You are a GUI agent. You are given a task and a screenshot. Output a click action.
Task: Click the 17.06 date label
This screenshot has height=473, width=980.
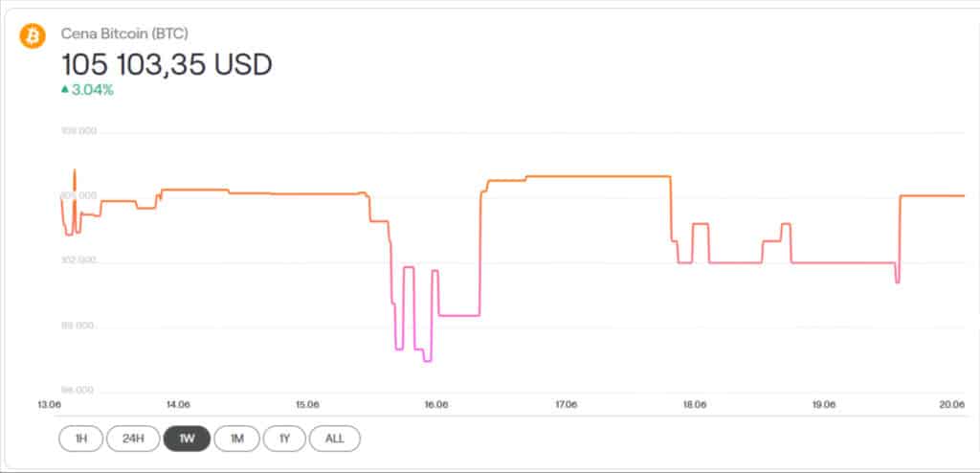(565, 405)
